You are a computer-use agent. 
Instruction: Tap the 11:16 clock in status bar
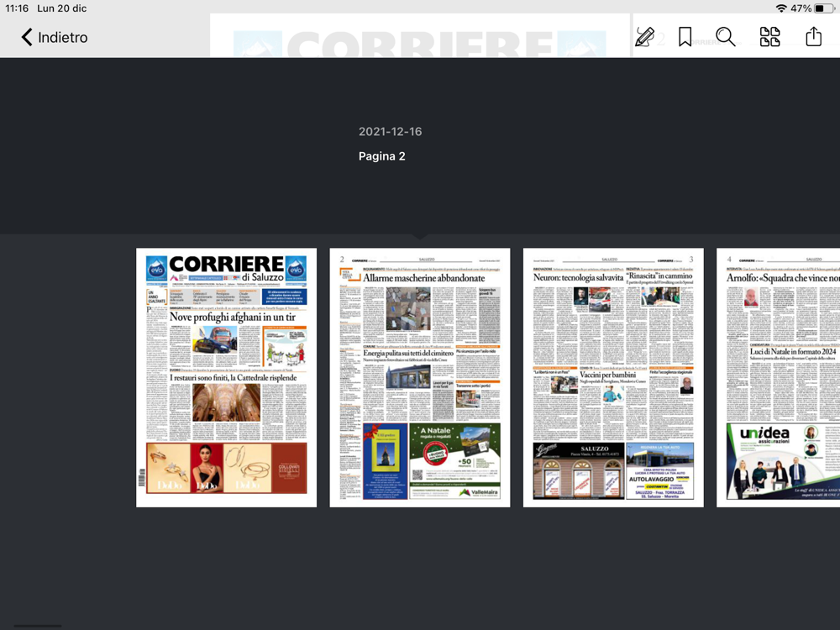(17, 8)
